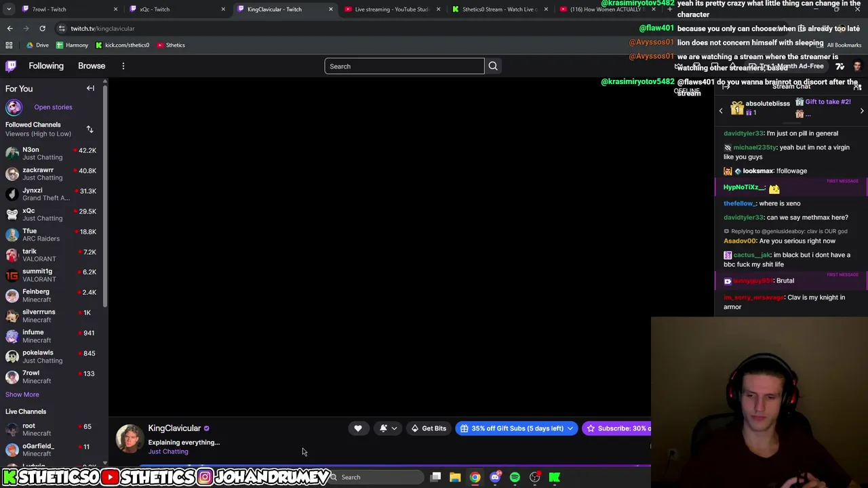This screenshot has width=868, height=488.
Task: Open the Drive bookmark
Action: [37, 45]
